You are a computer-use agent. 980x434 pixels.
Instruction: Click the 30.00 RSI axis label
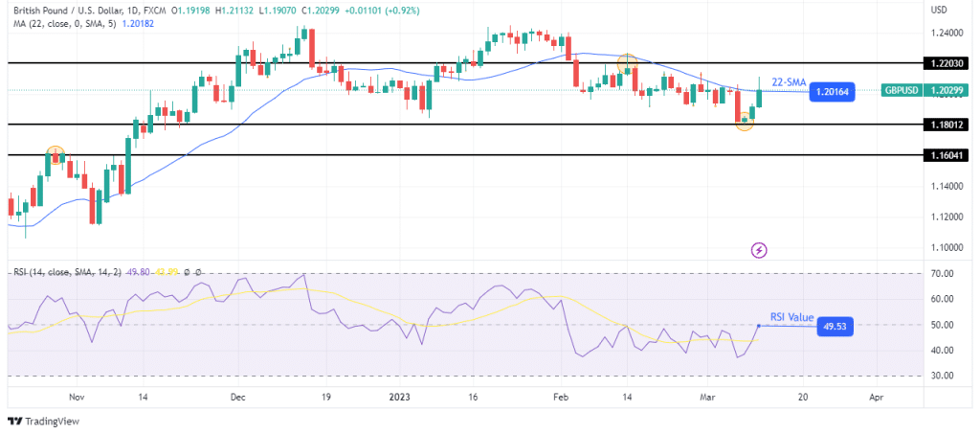pyautogui.click(x=942, y=376)
